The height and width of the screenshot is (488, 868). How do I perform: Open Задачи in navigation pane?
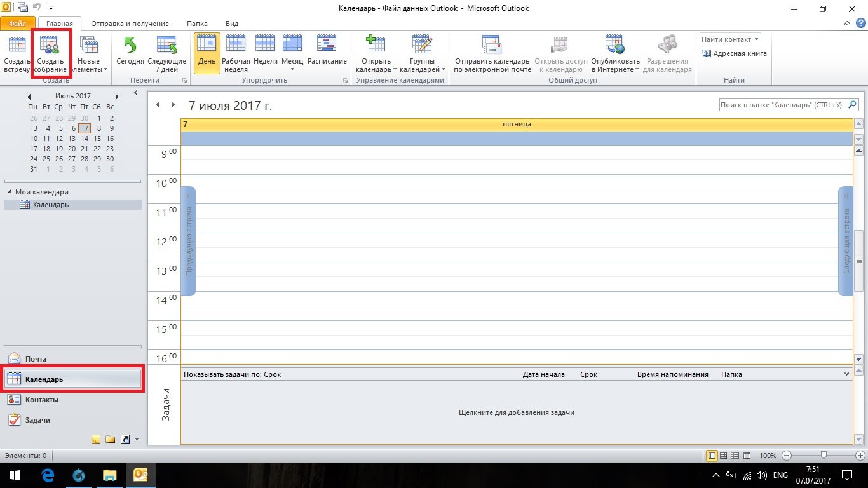(x=72, y=420)
